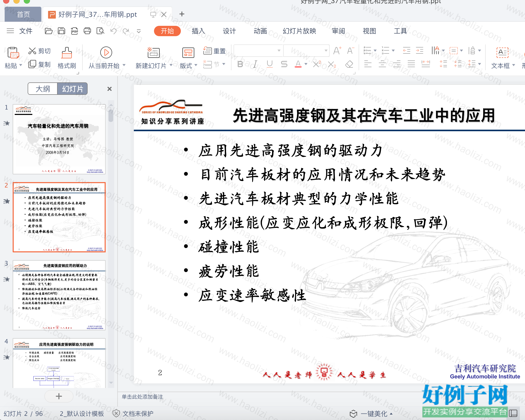Justify text alignment
This screenshot has width=525, height=420.
point(411,64)
